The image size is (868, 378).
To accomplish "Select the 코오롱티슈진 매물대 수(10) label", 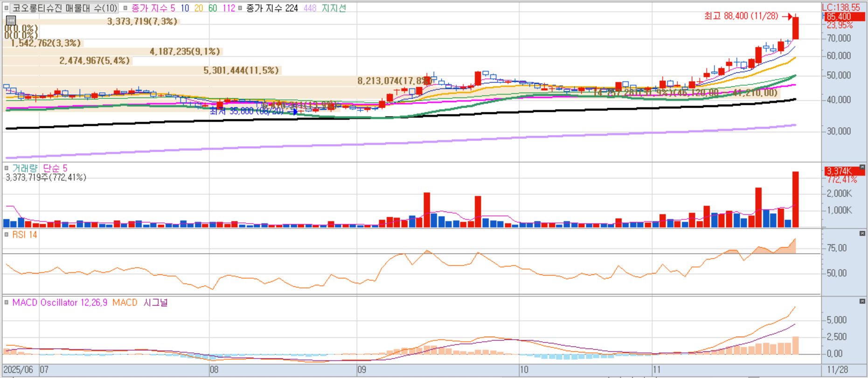I will (65, 8).
